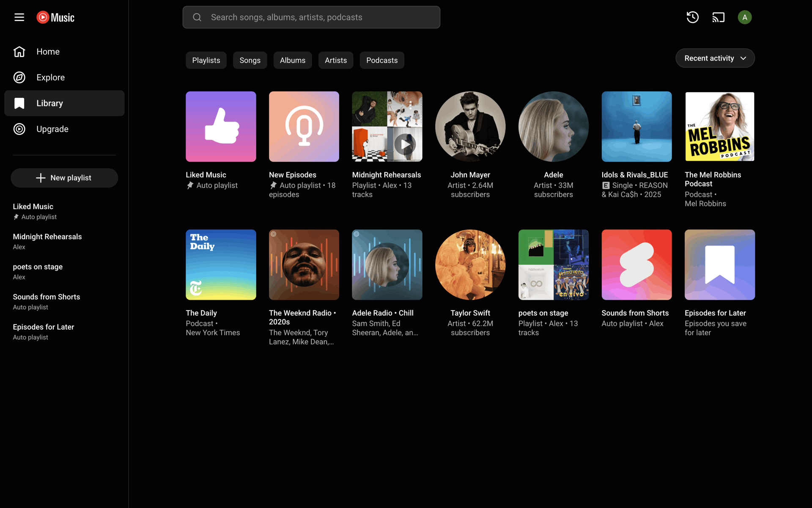Play Midnight Rehearsals via overlay play button
812x508 pixels.
click(405, 144)
